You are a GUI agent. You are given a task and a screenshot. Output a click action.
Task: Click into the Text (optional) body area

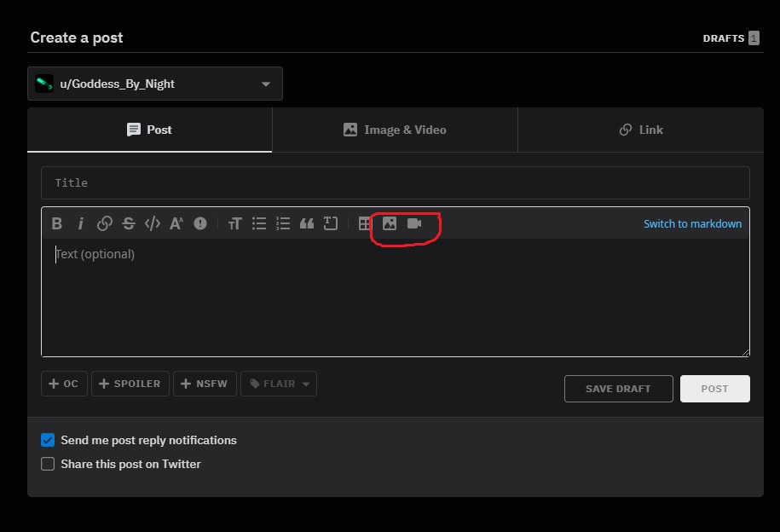point(396,298)
